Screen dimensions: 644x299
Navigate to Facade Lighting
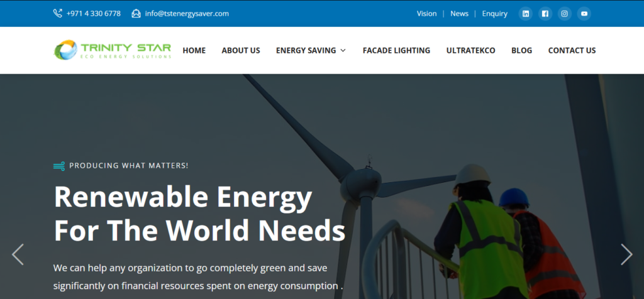(x=396, y=50)
